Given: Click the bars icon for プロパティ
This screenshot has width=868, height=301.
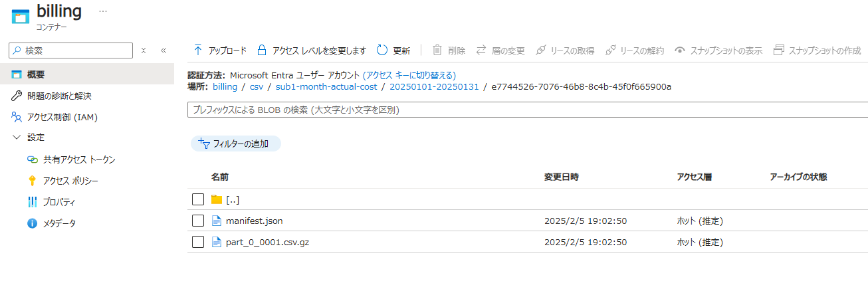Looking at the screenshot, I should [x=33, y=202].
